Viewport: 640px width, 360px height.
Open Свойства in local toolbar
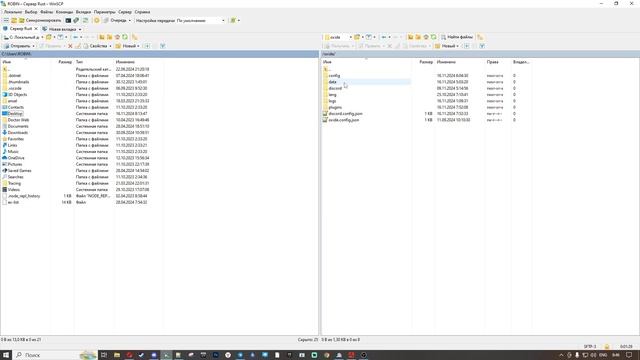(97, 46)
